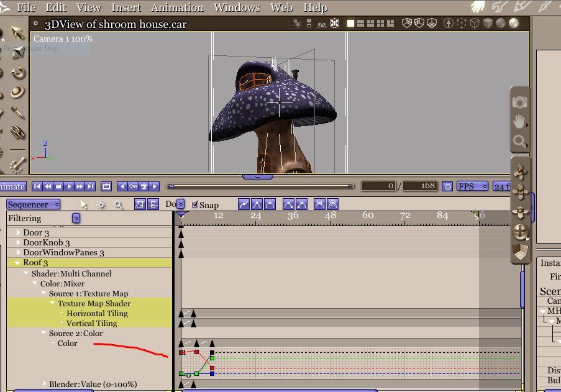Enable flat shaded cube display mode
Viewport: 561px width, 392px height.
487,23
